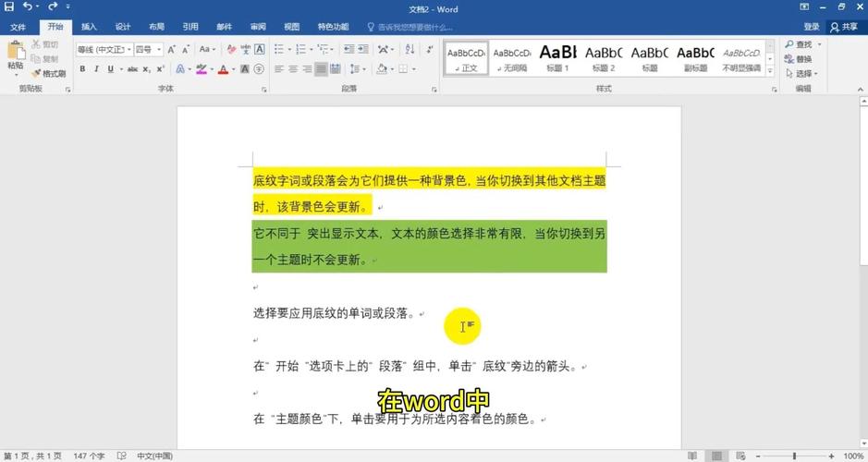The image size is (868, 462).
Task: Apply subscript formatting
Action: (x=147, y=69)
